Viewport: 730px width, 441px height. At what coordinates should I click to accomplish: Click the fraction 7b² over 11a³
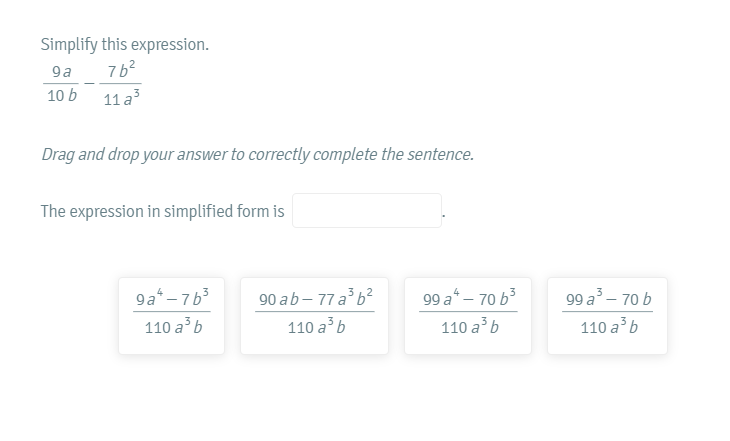(x=123, y=83)
